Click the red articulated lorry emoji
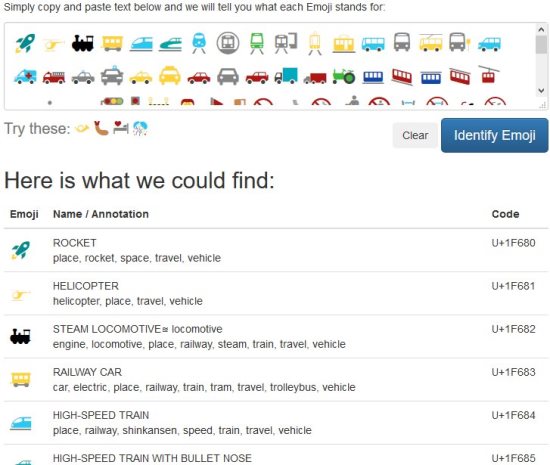 click(x=315, y=78)
